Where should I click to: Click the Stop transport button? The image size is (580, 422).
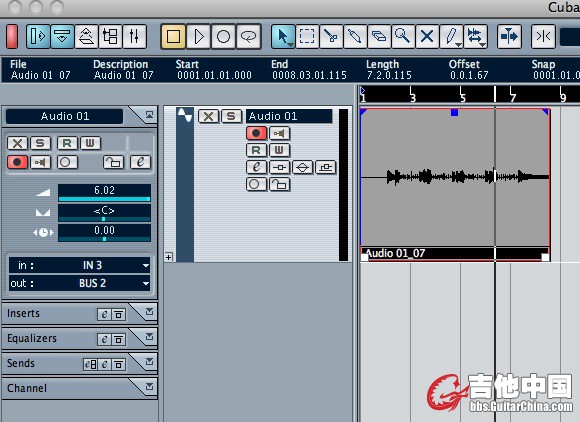173,36
